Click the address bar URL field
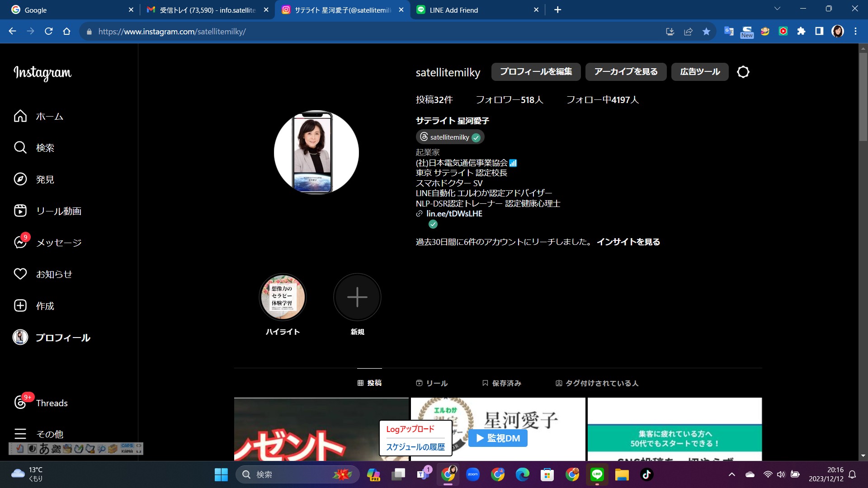Viewport: 868px width, 488px height. point(371,31)
